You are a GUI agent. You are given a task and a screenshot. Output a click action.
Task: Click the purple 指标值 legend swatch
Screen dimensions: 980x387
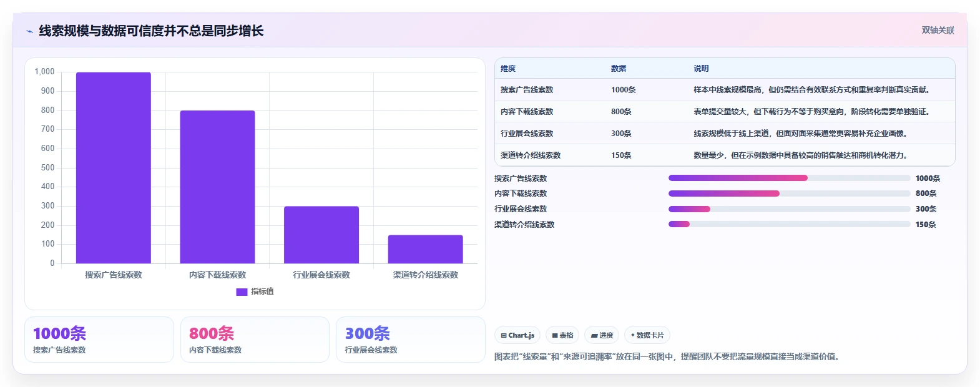pos(242,291)
